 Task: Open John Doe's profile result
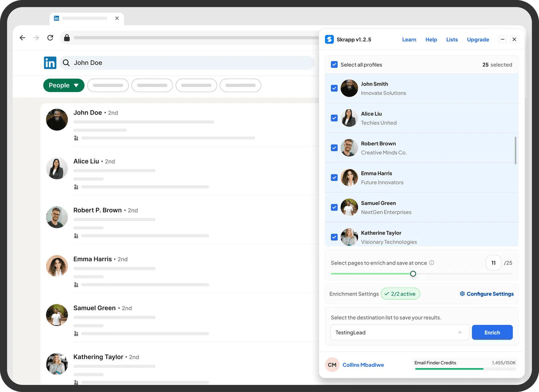pos(88,113)
